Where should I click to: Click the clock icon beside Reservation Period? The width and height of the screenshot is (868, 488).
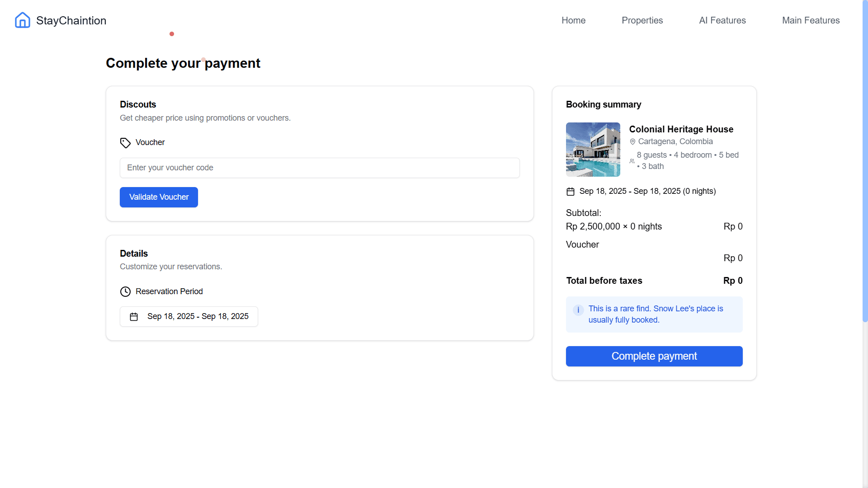(x=125, y=291)
